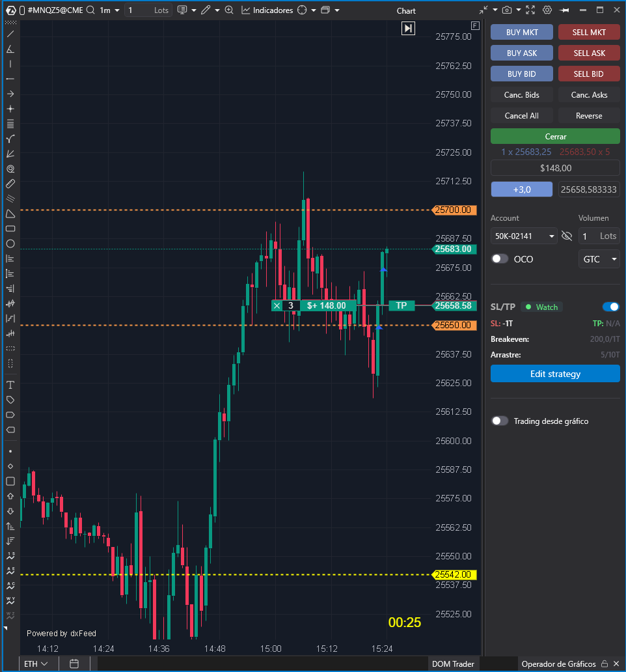Screen dimensions: 626x672
Task: Select the angle drawing tool
Action: tap(10, 49)
